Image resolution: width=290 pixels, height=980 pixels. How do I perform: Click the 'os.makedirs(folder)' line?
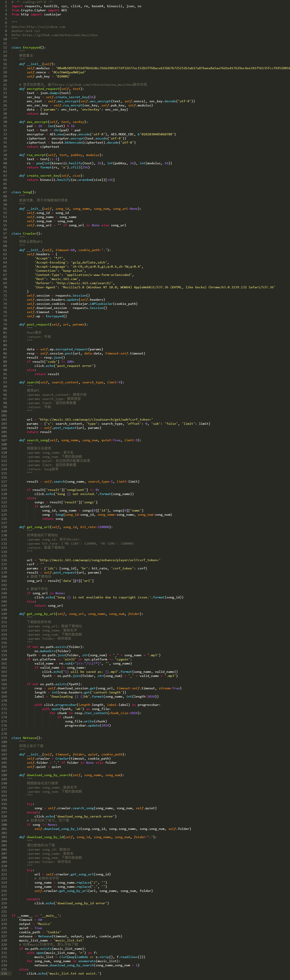52,651
